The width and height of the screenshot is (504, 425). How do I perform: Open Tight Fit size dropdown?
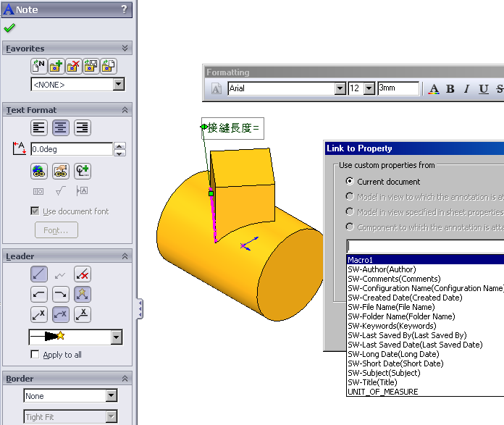click(112, 416)
